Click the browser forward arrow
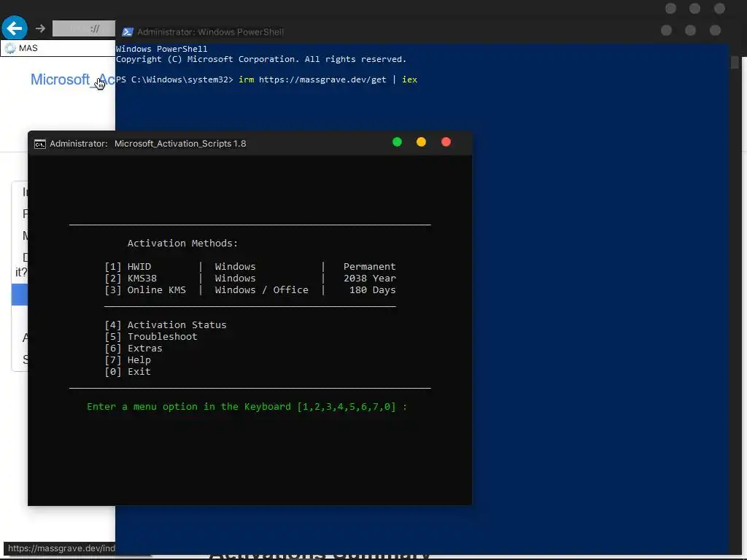This screenshot has width=747, height=560. click(41, 28)
